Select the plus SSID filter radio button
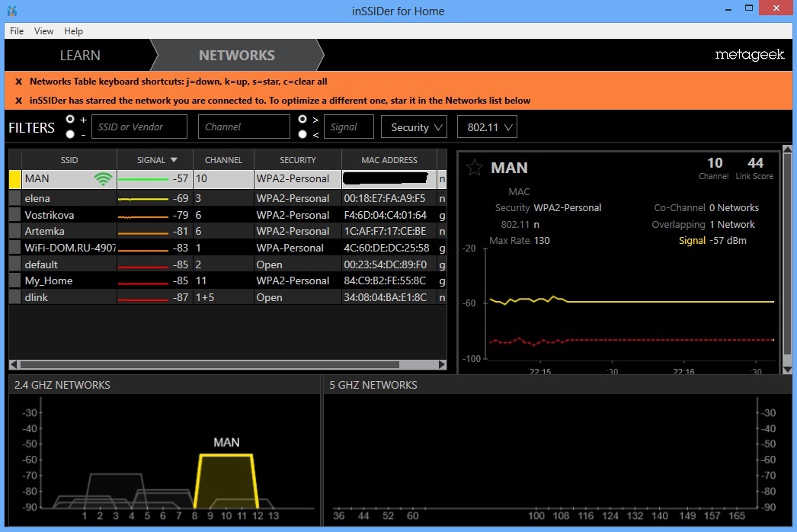The image size is (797, 532). [x=70, y=120]
